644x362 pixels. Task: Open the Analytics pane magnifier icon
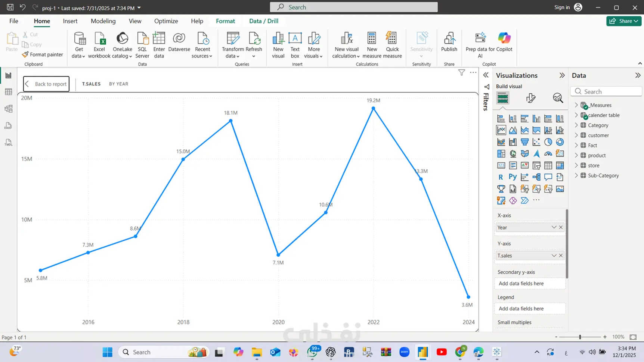558,98
